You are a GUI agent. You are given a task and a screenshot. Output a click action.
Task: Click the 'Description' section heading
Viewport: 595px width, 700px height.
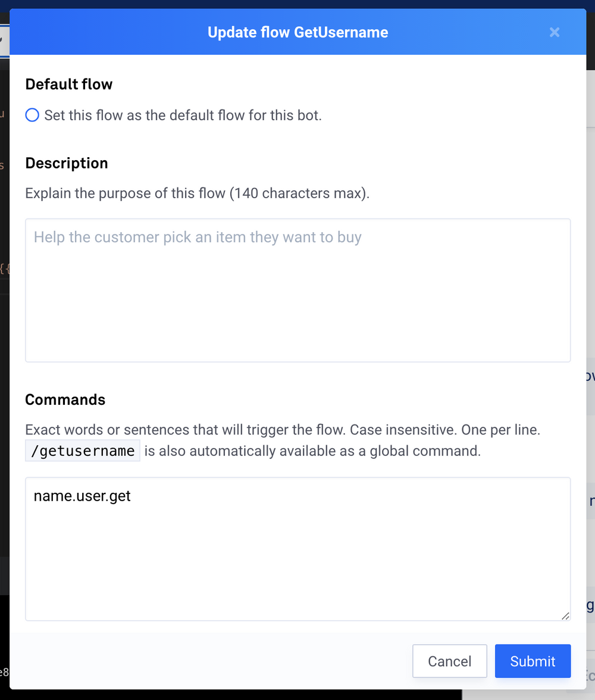(67, 163)
